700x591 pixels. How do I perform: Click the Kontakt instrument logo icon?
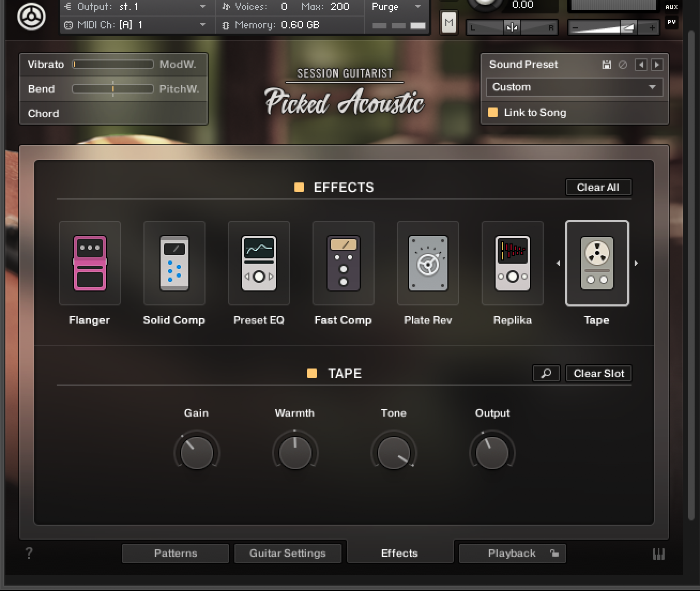(x=31, y=16)
